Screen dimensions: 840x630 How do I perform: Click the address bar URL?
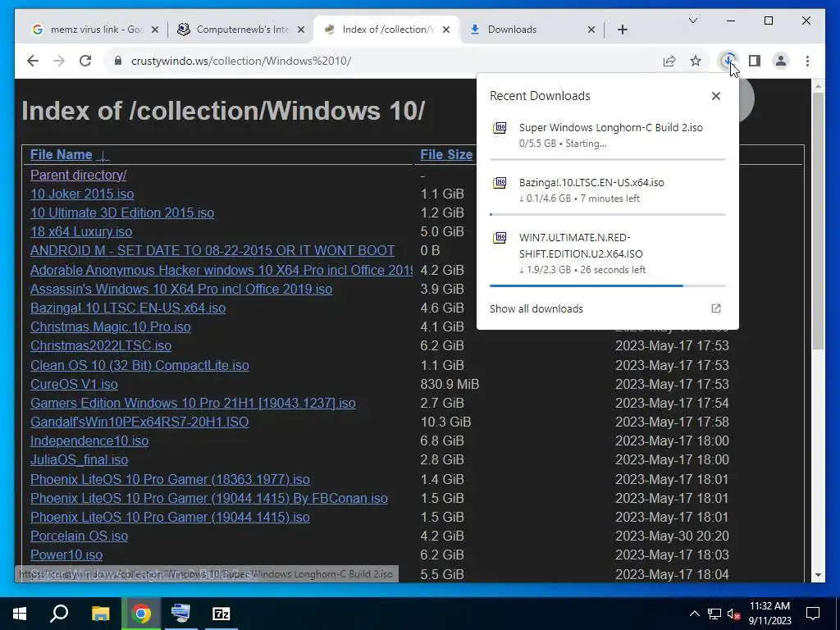[x=241, y=61]
